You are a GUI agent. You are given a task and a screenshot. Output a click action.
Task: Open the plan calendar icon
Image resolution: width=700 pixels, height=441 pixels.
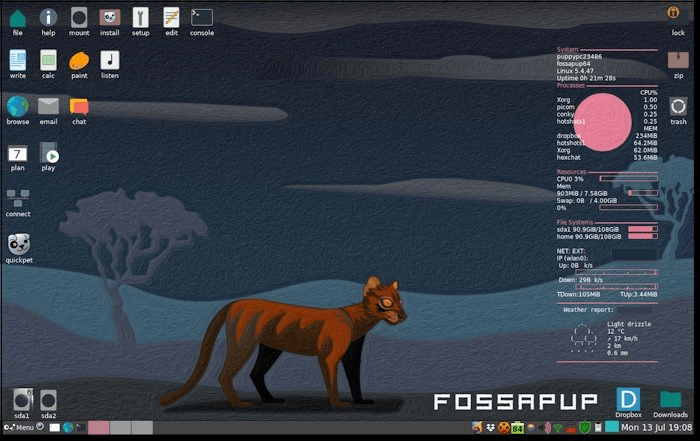pyautogui.click(x=17, y=154)
